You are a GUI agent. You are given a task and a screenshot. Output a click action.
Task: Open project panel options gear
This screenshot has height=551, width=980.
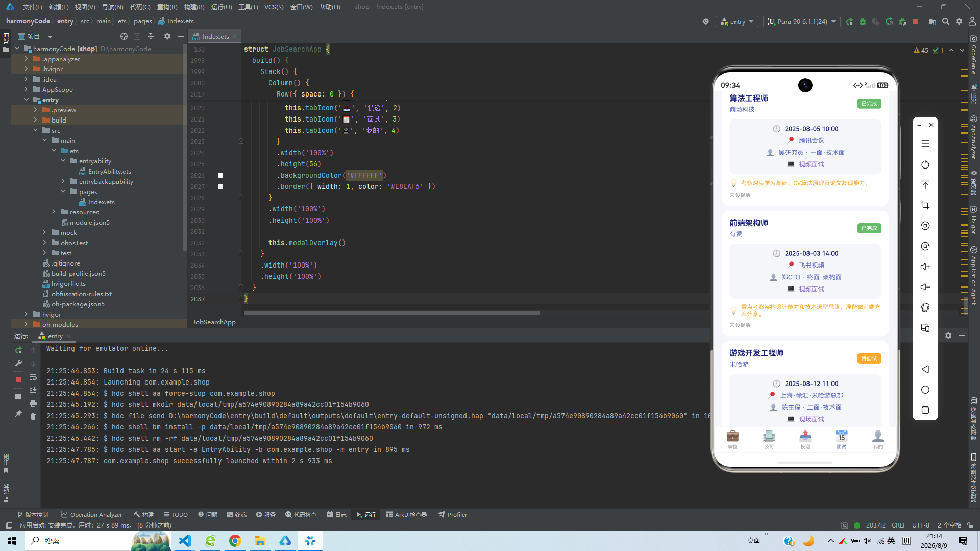(167, 36)
